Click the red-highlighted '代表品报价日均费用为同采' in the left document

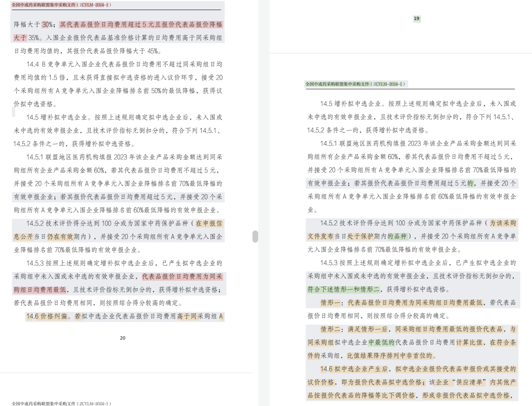182,276
